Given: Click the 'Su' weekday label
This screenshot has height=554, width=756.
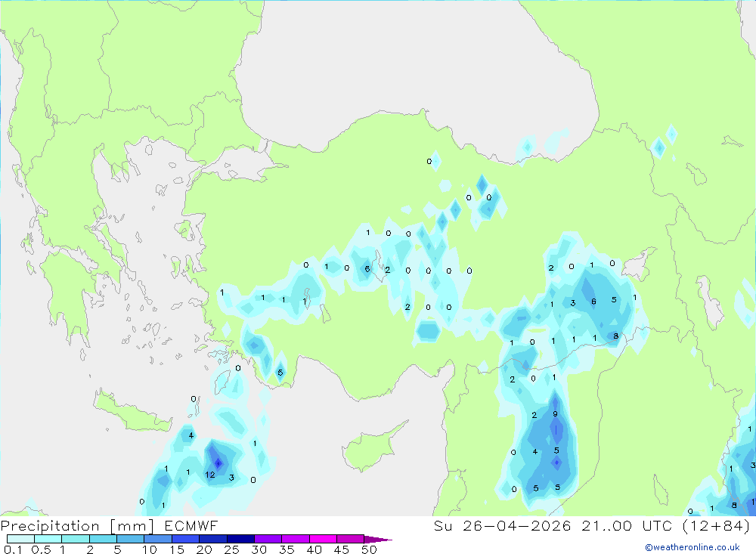Looking at the screenshot, I should pyautogui.click(x=443, y=525).
